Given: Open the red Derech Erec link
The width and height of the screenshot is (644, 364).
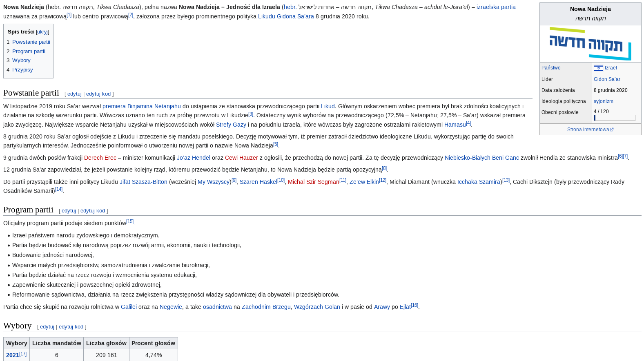Looking at the screenshot, I should pyautogui.click(x=100, y=158).
